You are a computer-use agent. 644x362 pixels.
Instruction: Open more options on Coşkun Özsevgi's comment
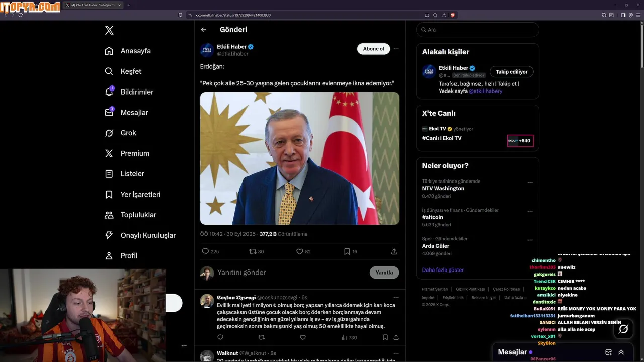[396, 297]
